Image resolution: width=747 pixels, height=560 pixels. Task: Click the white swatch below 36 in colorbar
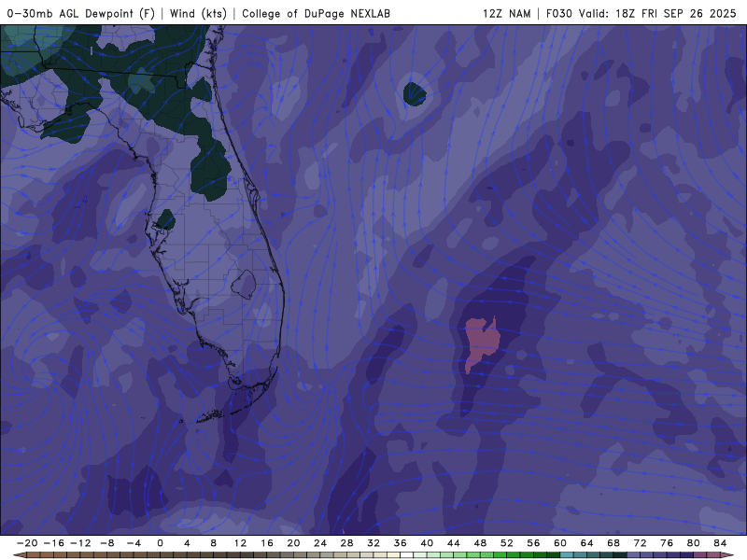point(406,555)
